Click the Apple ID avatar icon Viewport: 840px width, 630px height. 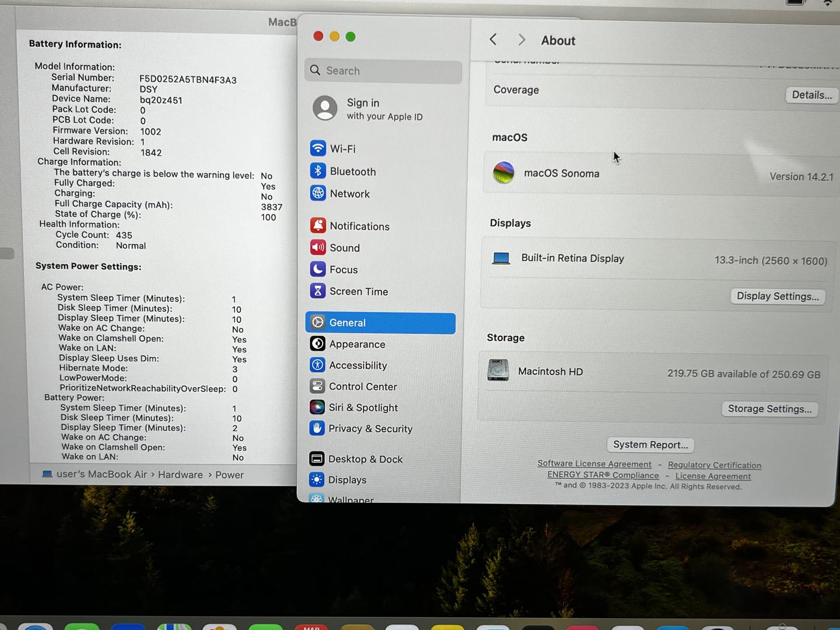pyautogui.click(x=325, y=108)
